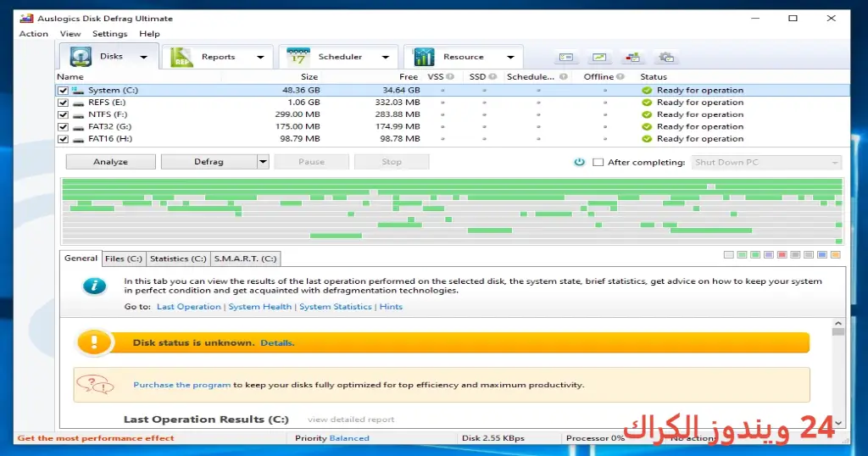Click the blue power icon near After completing
Image resolution: width=868 pixels, height=456 pixels.
579,162
